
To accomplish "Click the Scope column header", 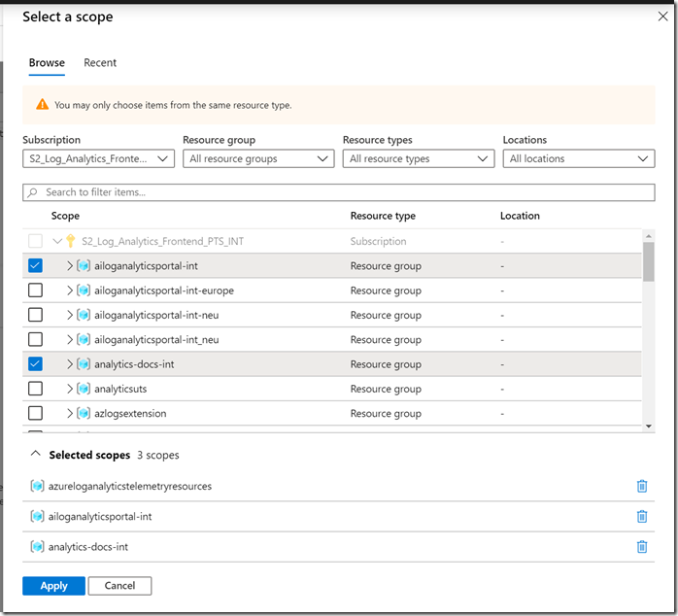I will pyautogui.click(x=65, y=216).
